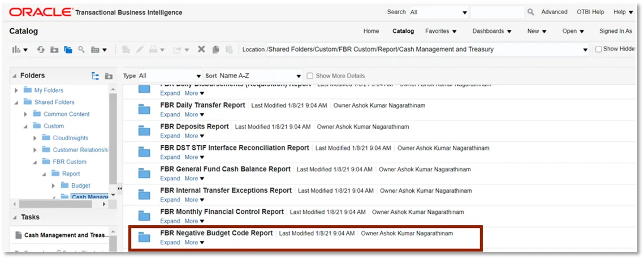Click the Advanced search link
Viewport: 644px width, 259px height.
[x=554, y=12]
